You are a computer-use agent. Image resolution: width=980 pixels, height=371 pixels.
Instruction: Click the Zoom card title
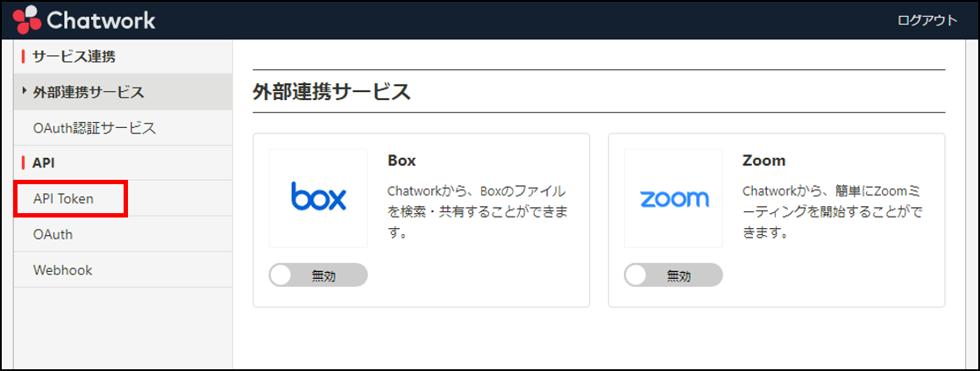click(x=763, y=161)
